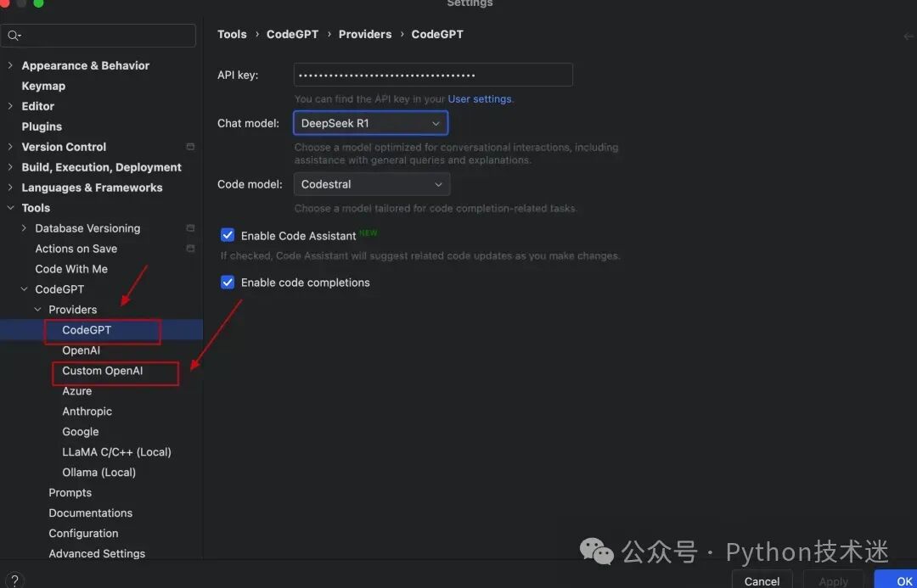Click the API key input field
Image resolution: width=917 pixels, height=588 pixels.
coord(433,75)
